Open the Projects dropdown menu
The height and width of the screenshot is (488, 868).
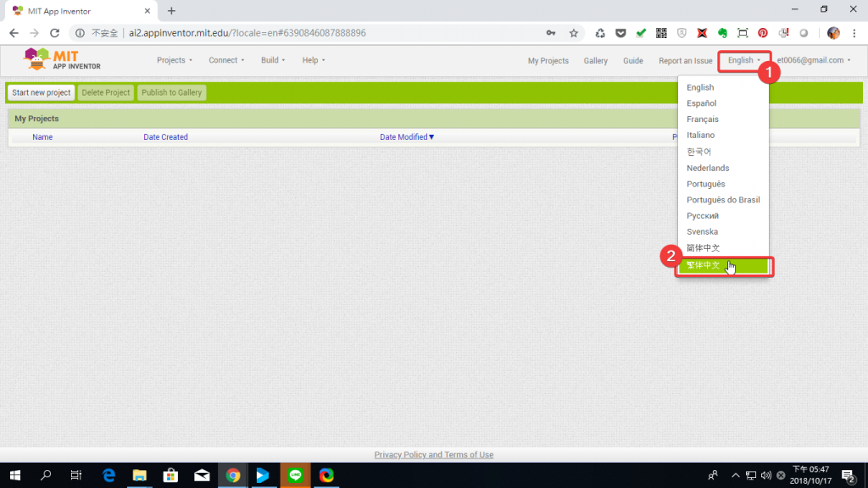[x=175, y=60]
